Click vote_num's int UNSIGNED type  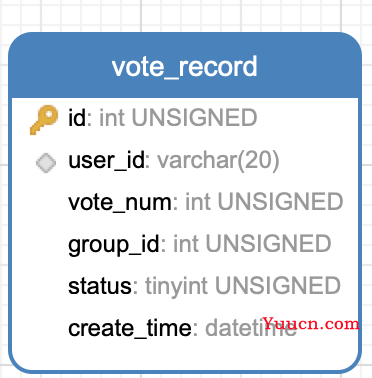[264, 202]
